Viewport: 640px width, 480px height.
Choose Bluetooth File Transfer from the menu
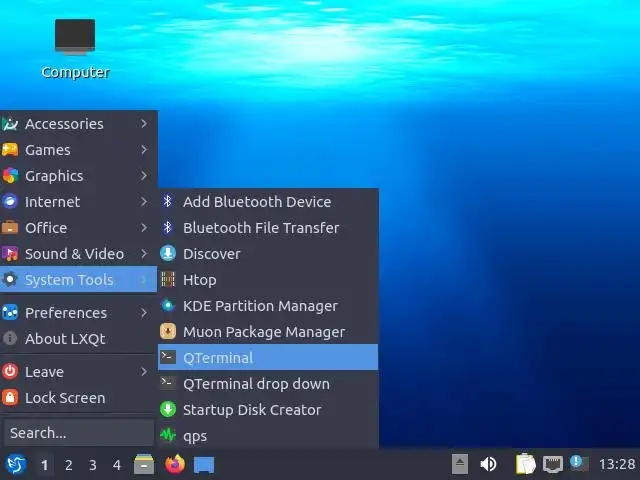[x=268, y=228]
